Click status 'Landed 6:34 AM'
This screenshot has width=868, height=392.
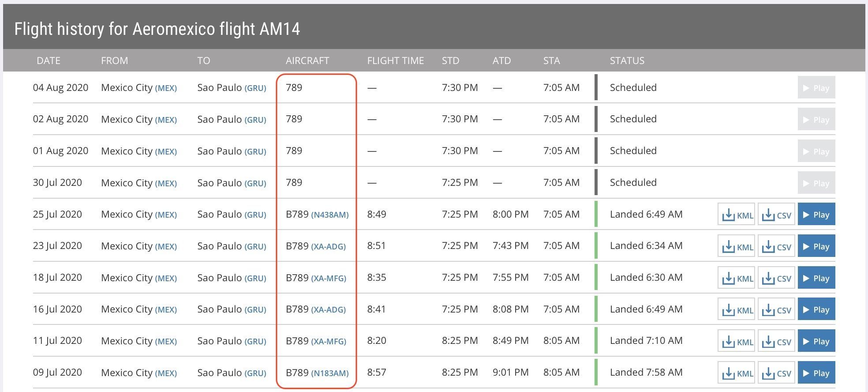coord(646,245)
